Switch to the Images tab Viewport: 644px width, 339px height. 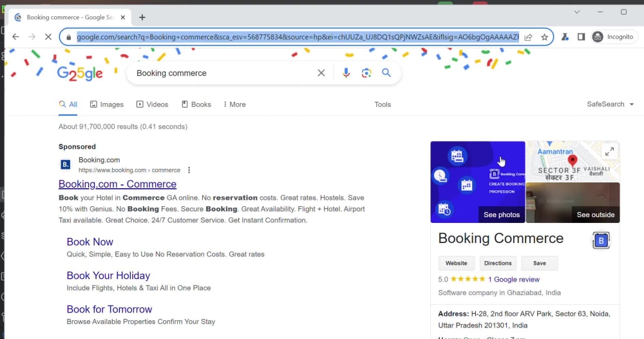[107, 104]
